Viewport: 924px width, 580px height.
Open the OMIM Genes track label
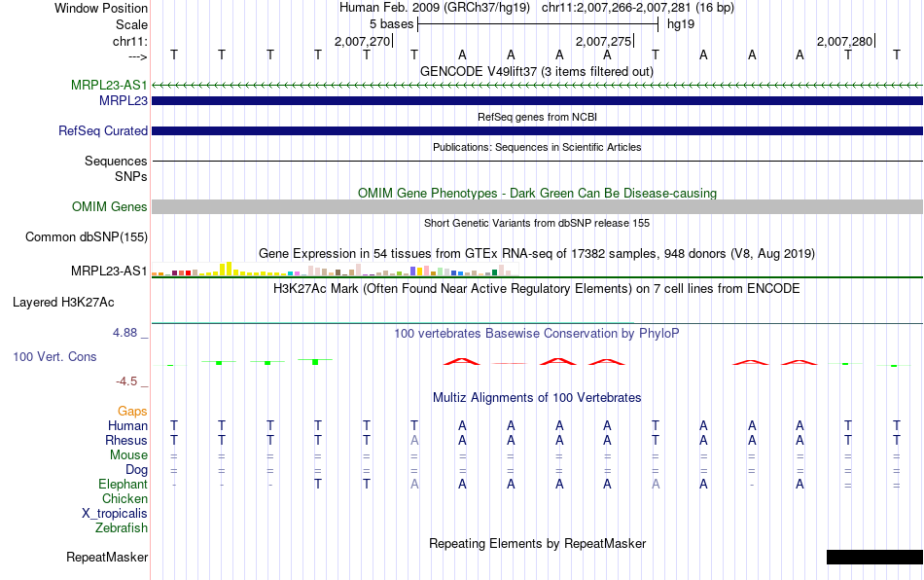(x=110, y=207)
